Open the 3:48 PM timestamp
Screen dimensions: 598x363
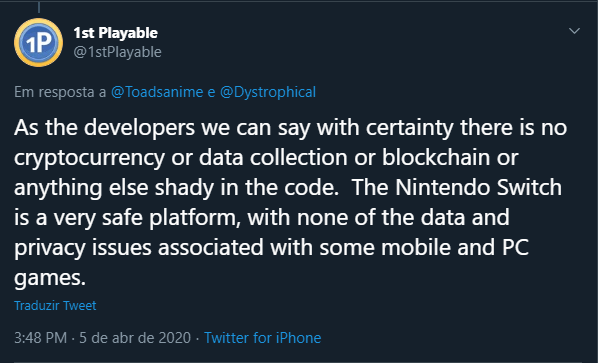point(40,338)
